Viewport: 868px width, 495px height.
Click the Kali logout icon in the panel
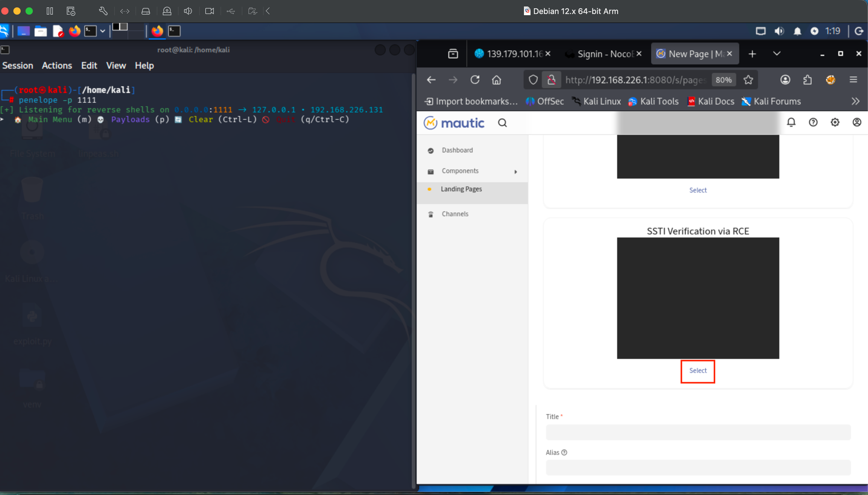coord(858,31)
